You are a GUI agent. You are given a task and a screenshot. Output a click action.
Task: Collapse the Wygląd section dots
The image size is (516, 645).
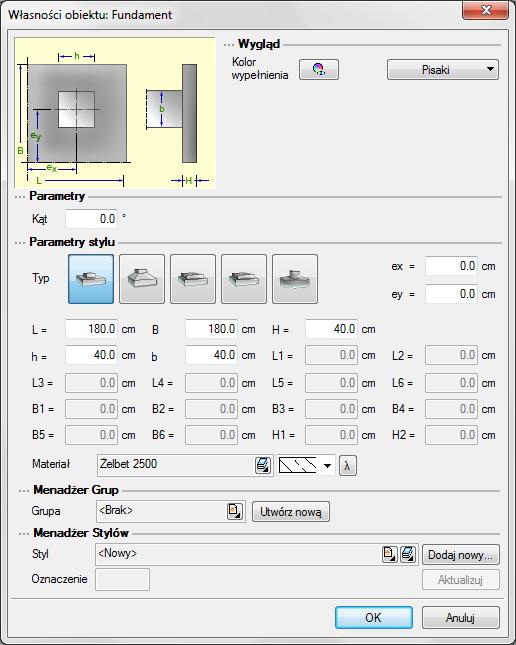click(x=228, y=44)
